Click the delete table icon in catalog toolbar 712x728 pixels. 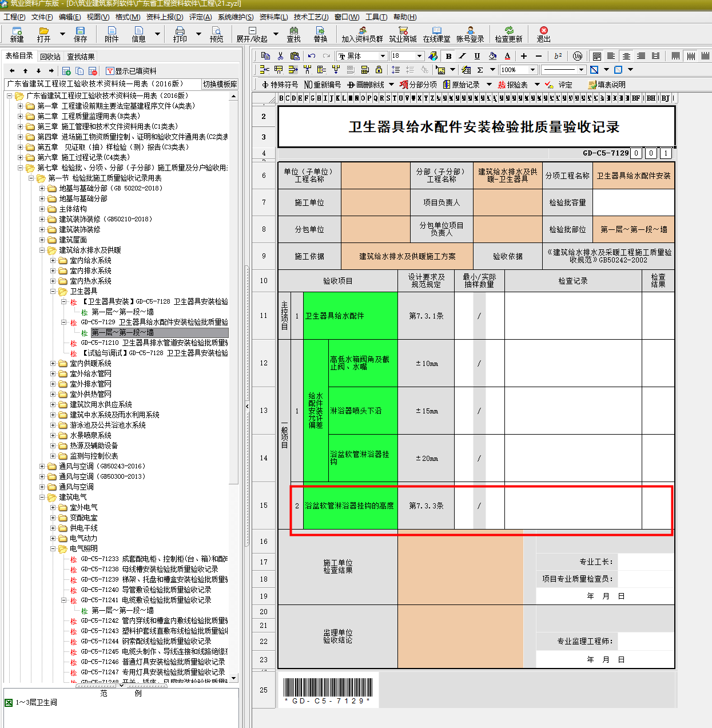pyautogui.click(x=93, y=71)
